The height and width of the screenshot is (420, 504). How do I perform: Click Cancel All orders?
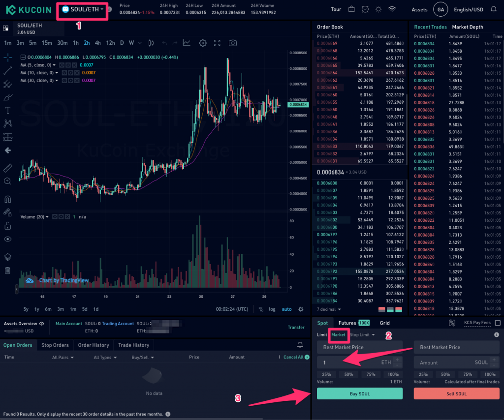click(293, 357)
